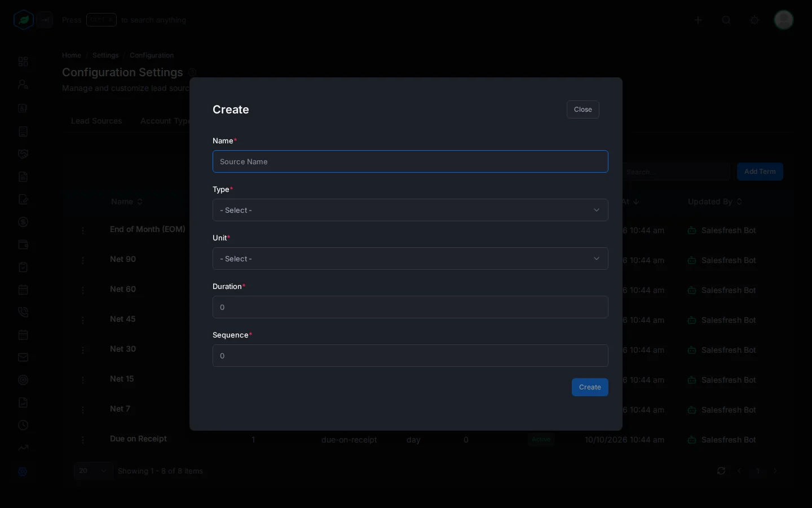Switch to the Account Type tab
Image resolution: width=812 pixels, height=508 pixels.
click(x=165, y=121)
